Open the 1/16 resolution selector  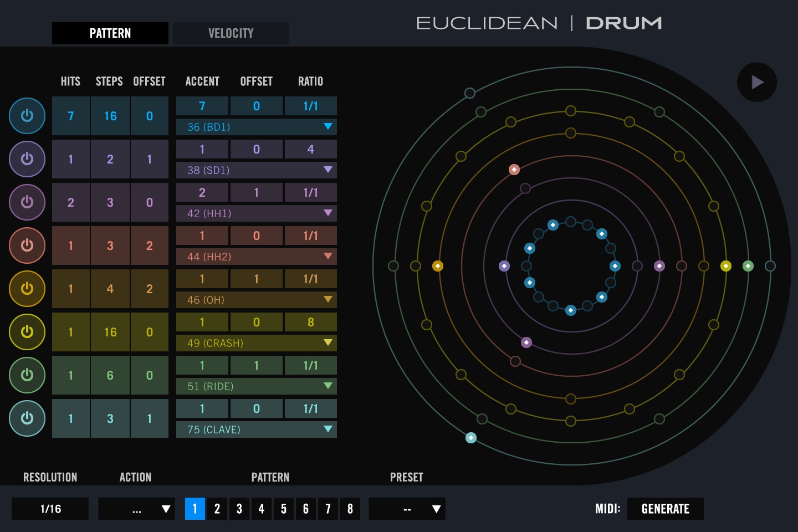[50, 508]
